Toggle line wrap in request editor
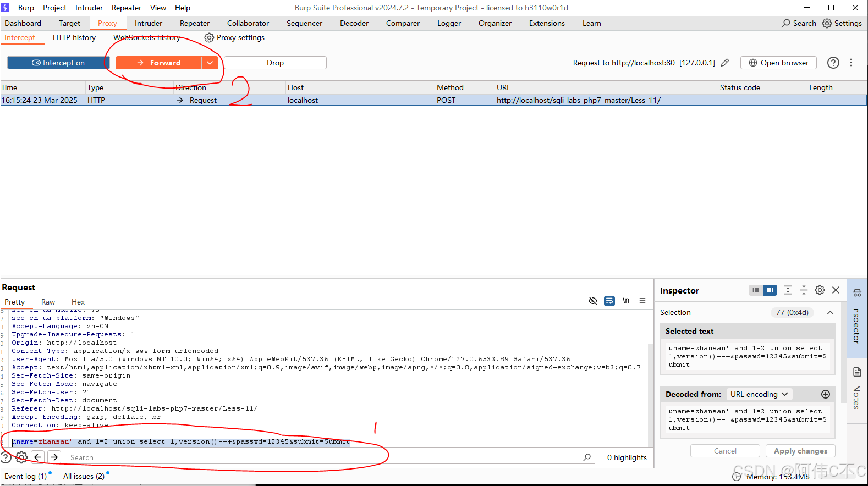 click(609, 301)
